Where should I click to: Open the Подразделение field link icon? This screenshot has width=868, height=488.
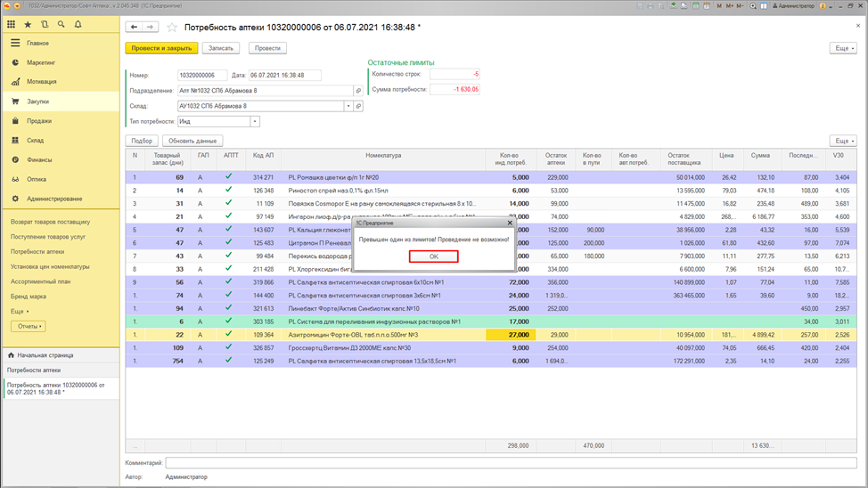coord(358,91)
